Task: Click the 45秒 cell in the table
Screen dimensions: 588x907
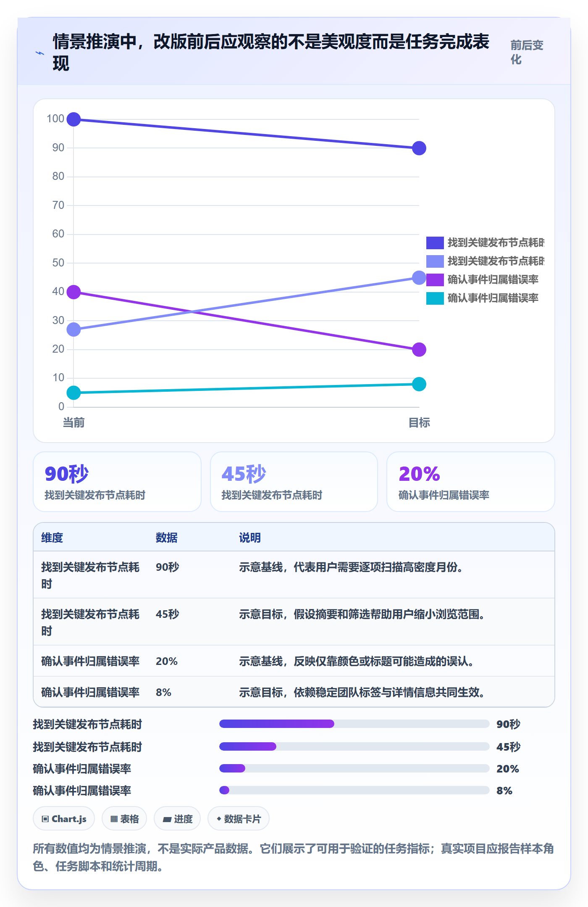Action: pyautogui.click(x=168, y=614)
